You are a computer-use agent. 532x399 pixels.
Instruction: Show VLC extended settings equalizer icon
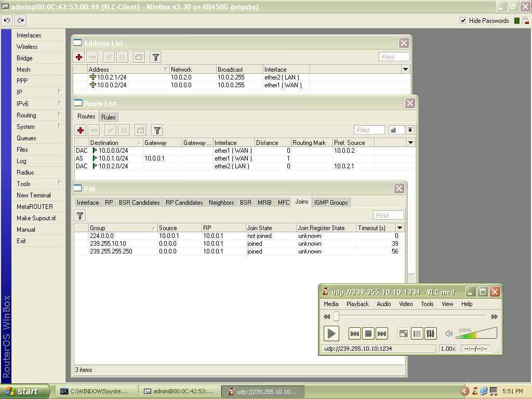click(x=430, y=334)
